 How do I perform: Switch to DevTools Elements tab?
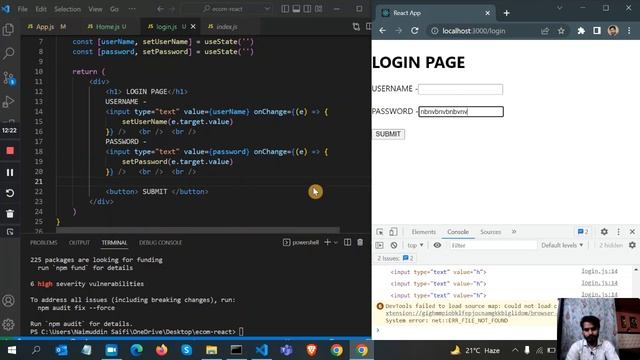pos(424,232)
